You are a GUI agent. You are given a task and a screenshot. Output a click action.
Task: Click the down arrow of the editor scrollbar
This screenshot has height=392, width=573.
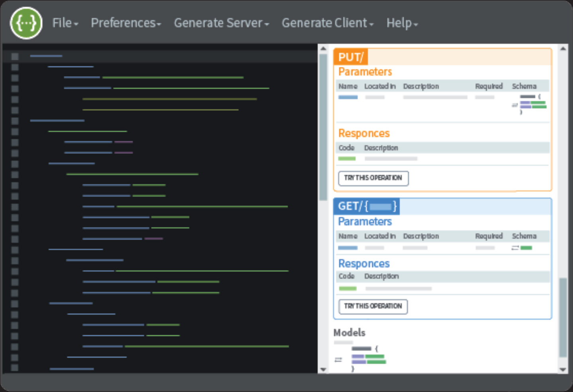pos(323,369)
